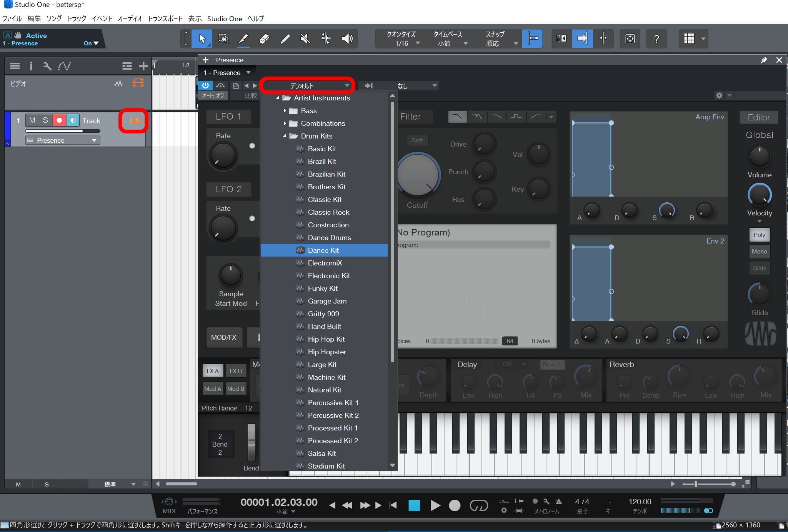
Task: Open the トランスポート menu
Action: tap(165, 18)
